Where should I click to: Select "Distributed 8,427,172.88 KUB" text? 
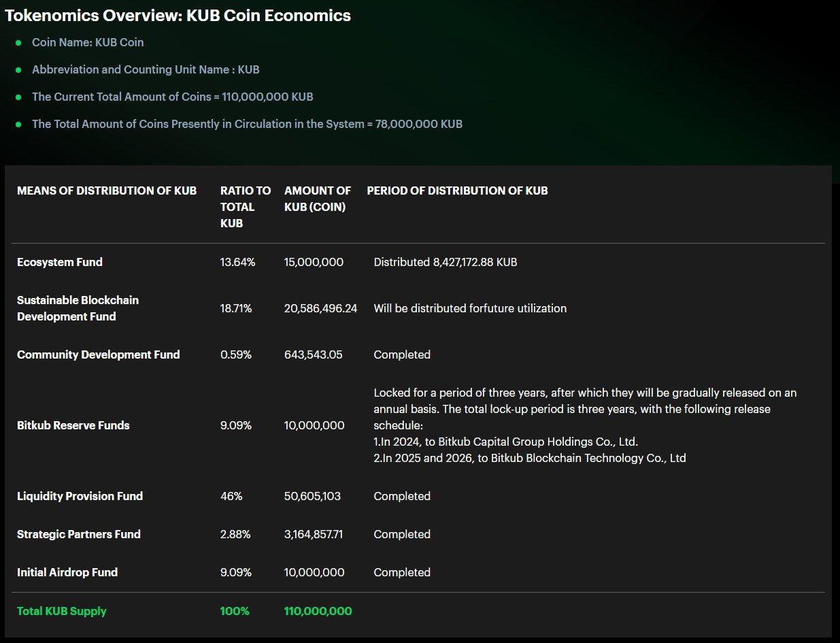point(446,262)
